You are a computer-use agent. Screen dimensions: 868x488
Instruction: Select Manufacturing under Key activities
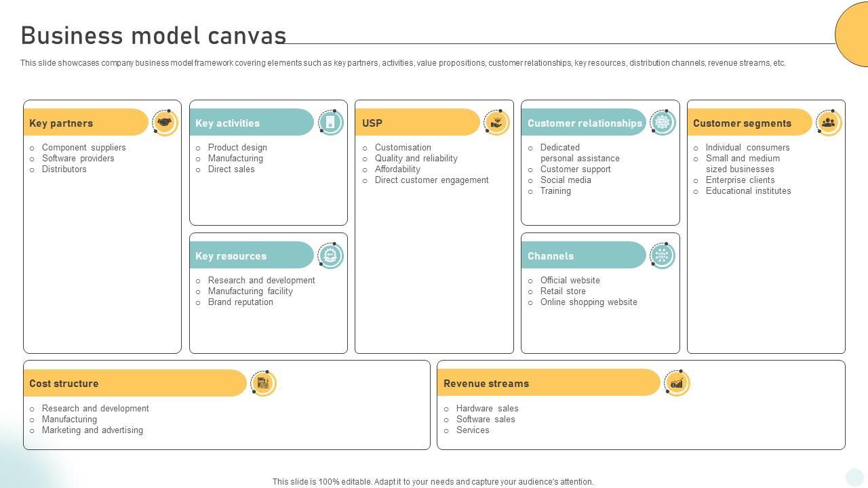point(235,159)
